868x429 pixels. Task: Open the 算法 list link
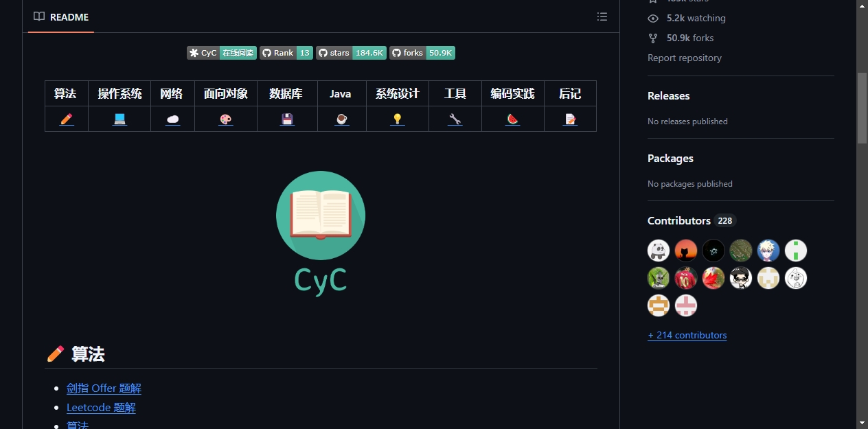click(78, 425)
